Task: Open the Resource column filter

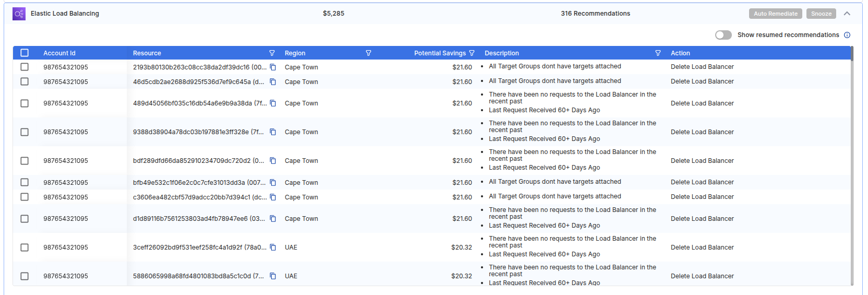Action: (272, 53)
